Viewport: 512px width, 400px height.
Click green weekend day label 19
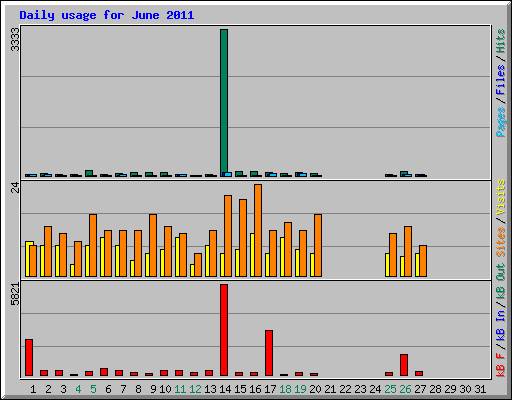(x=300, y=389)
